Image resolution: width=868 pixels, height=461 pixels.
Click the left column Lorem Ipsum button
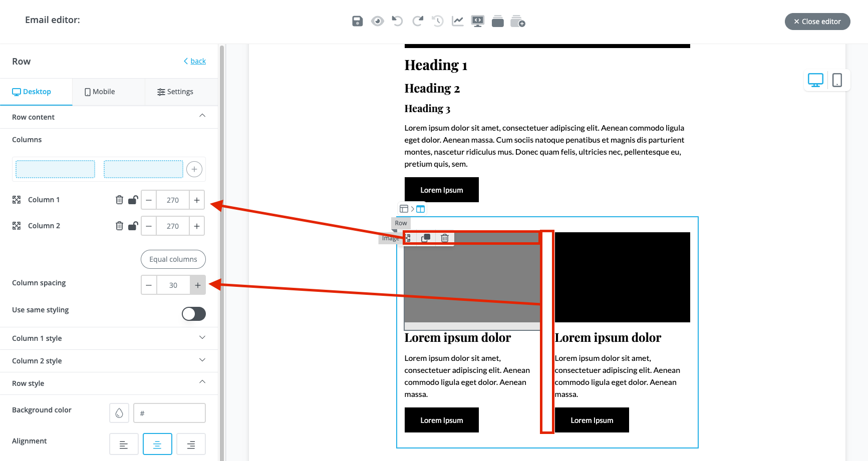pos(442,420)
